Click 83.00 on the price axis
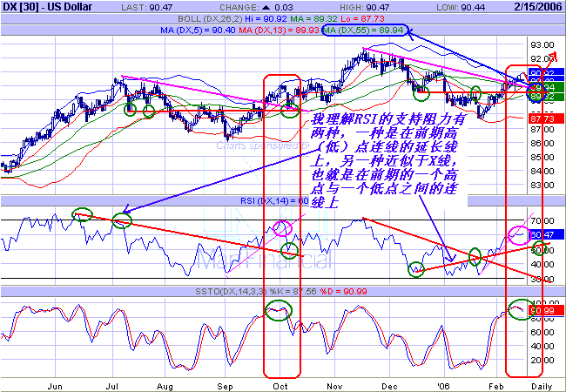This screenshot has height=392, width=566. 542,186
